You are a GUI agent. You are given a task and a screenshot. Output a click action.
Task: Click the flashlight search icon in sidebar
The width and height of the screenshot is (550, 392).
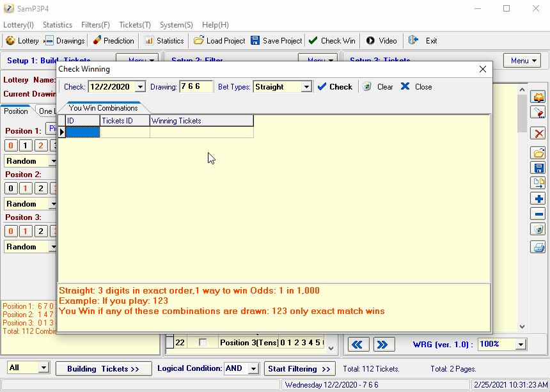click(538, 112)
